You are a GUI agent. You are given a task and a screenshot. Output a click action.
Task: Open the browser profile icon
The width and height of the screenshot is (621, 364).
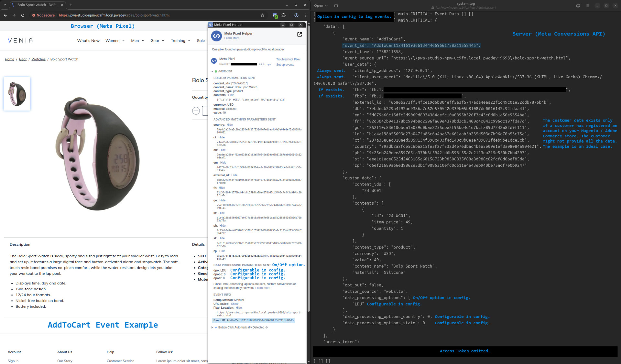296,15
